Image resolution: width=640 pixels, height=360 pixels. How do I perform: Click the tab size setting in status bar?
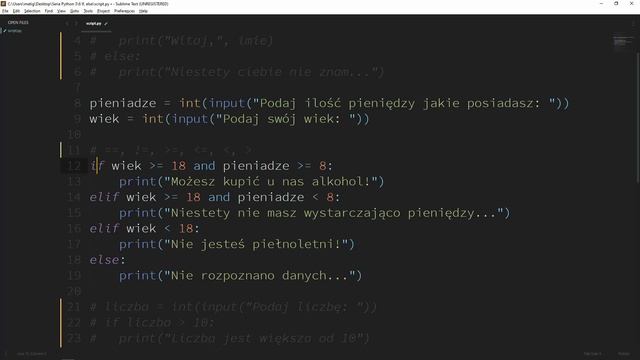[x=592, y=354]
